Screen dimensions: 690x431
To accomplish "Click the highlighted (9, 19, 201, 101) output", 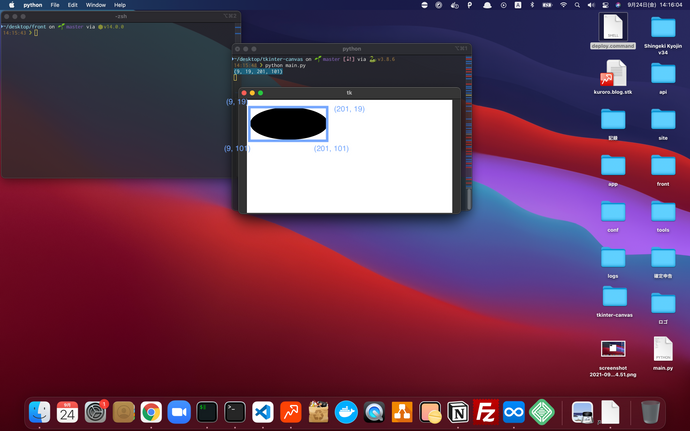I will (x=258, y=71).
